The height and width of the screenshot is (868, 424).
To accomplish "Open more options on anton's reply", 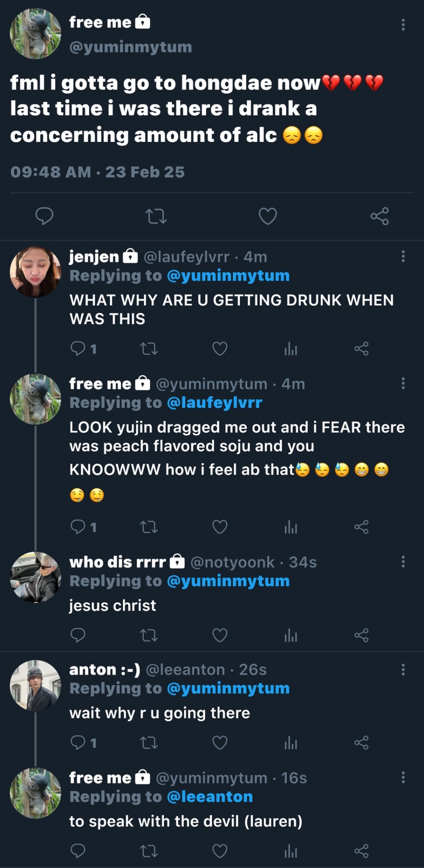I will point(403,670).
